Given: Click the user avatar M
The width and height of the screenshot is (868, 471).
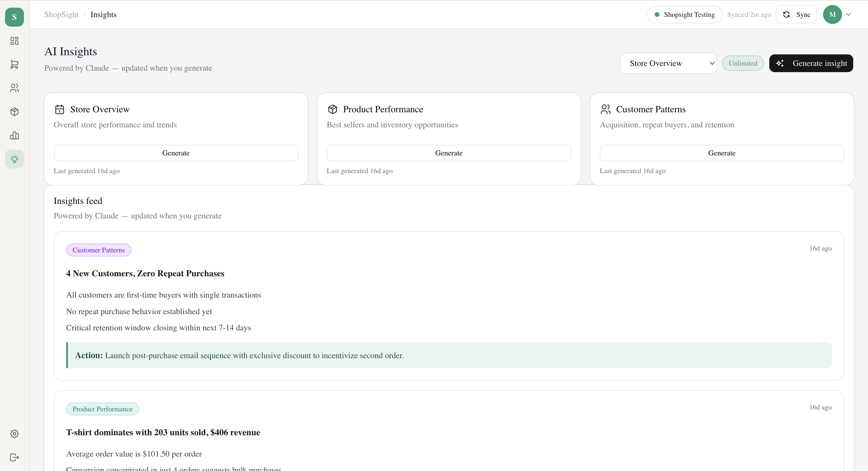Looking at the screenshot, I should (x=832, y=14).
